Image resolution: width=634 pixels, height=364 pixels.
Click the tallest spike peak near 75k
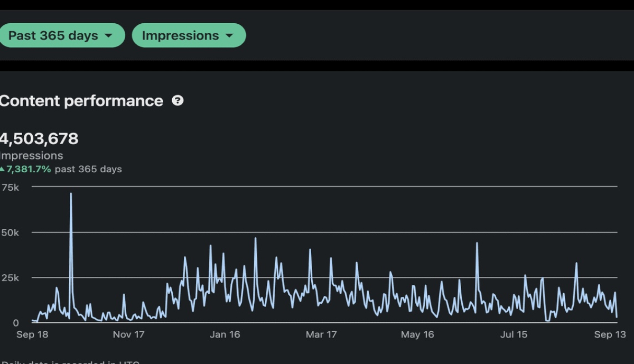[x=71, y=194]
